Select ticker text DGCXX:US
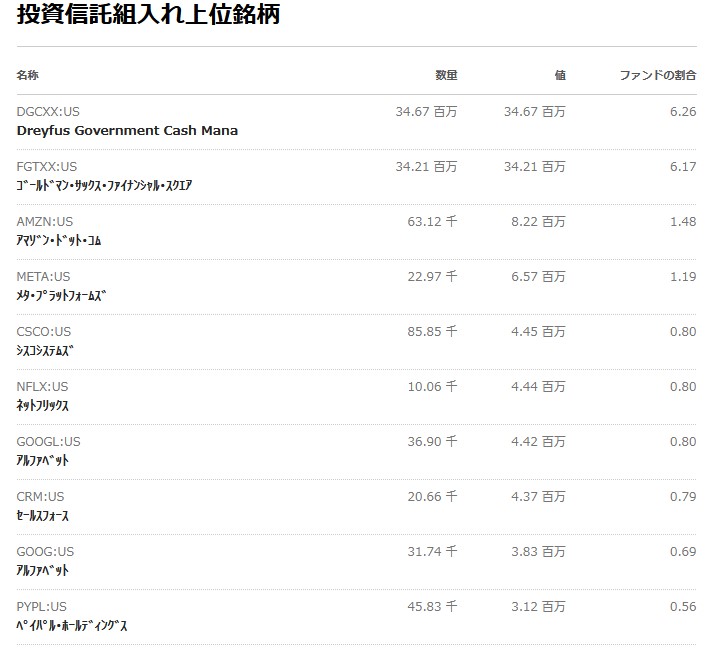714x649 pixels. (x=48, y=112)
